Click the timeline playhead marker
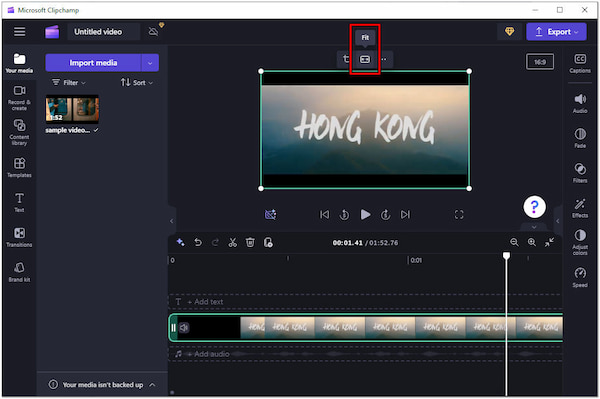The image size is (600, 399). tap(506, 255)
